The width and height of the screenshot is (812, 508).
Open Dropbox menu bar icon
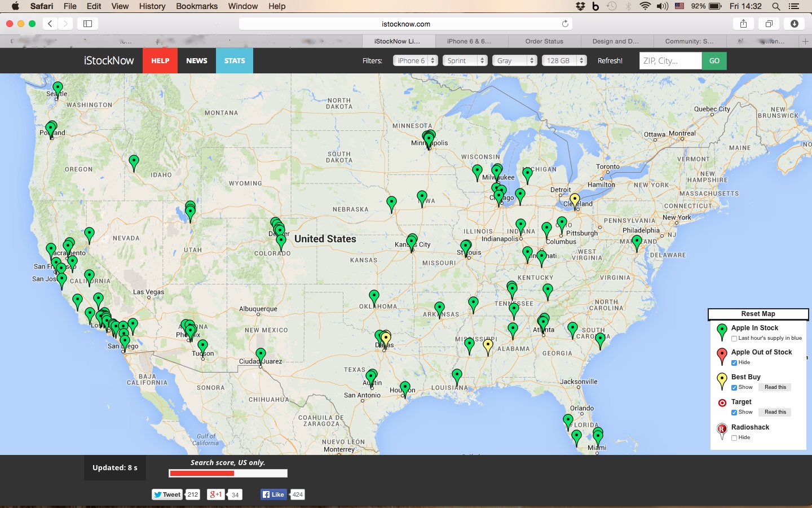click(580, 6)
